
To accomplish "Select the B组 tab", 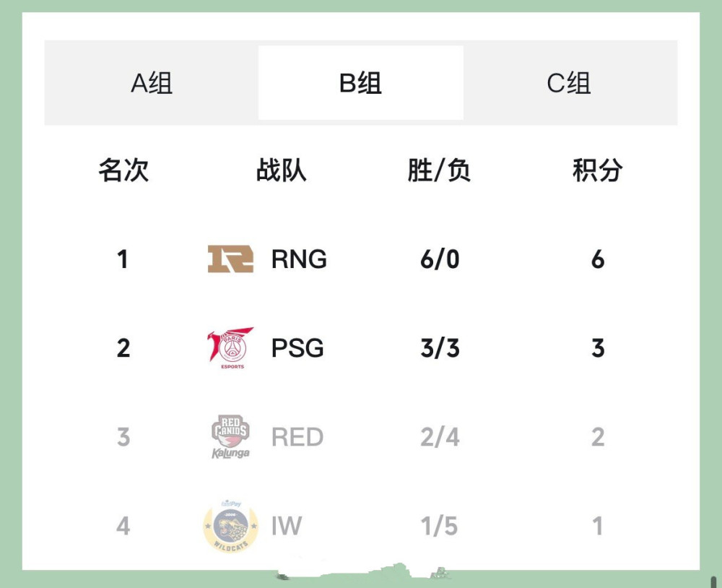I will click(x=360, y=83).
